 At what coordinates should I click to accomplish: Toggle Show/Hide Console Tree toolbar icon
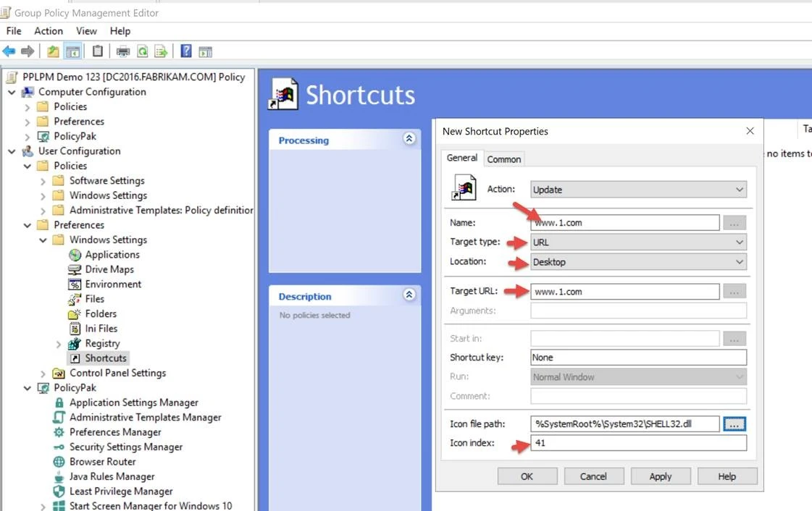point(72,51)
